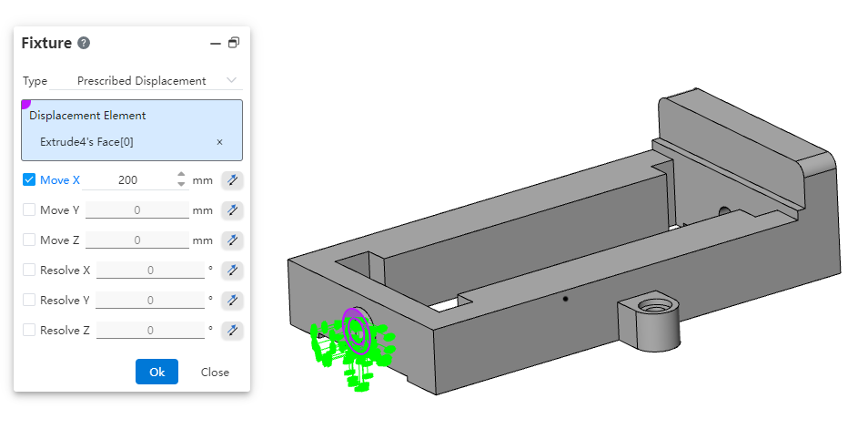Screen dimensions: 868x429
Task: Click the picker icon in Move Z row
Action: [x=232, y=240]
